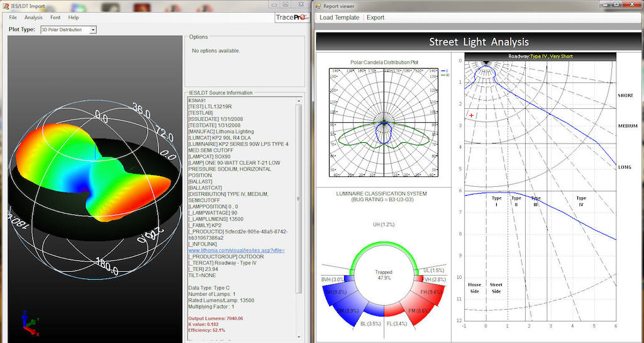644x343 pixels.
Task: Open the File menu
Action: [13, 18]
